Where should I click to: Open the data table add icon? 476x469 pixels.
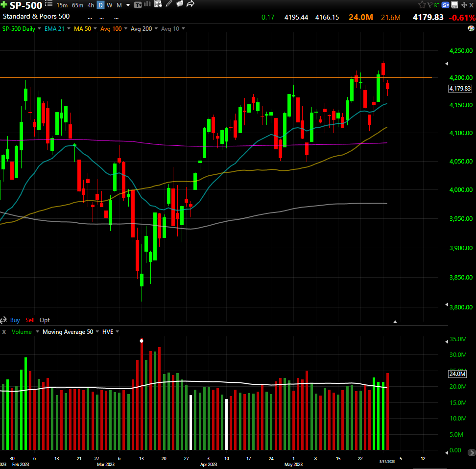pos(158,4)
